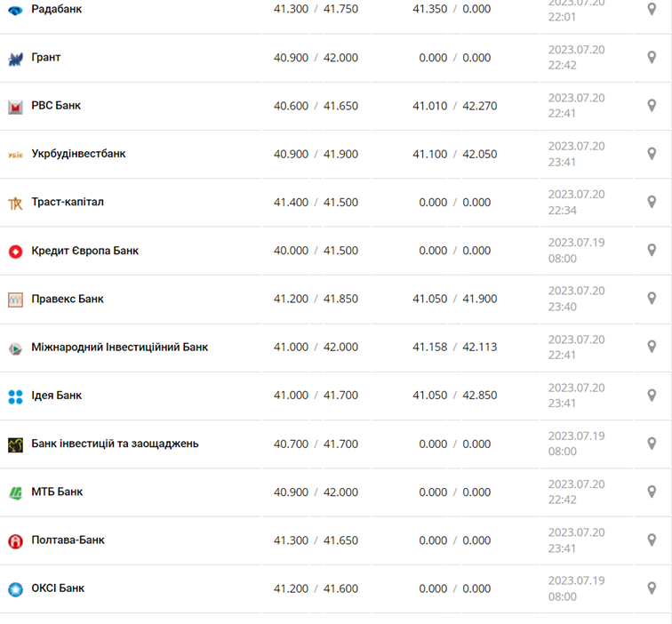Image resolution: width=672 pixels, height=624 pixels.
Task: Open Міжнародний Інвестиційний Банк link
Action: click(119, 348)
